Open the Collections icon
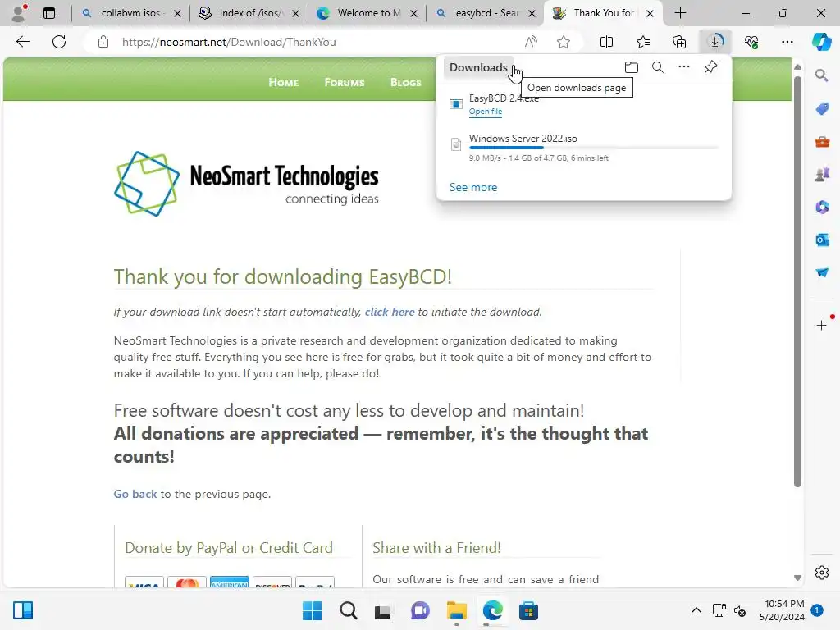840x630 pixels. tap(679, 42)
